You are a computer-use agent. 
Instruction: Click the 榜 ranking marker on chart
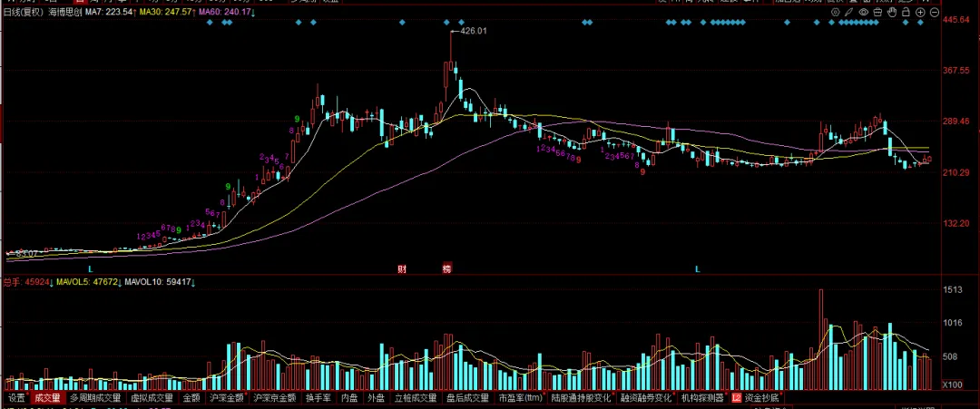click(x=446, y=269)
